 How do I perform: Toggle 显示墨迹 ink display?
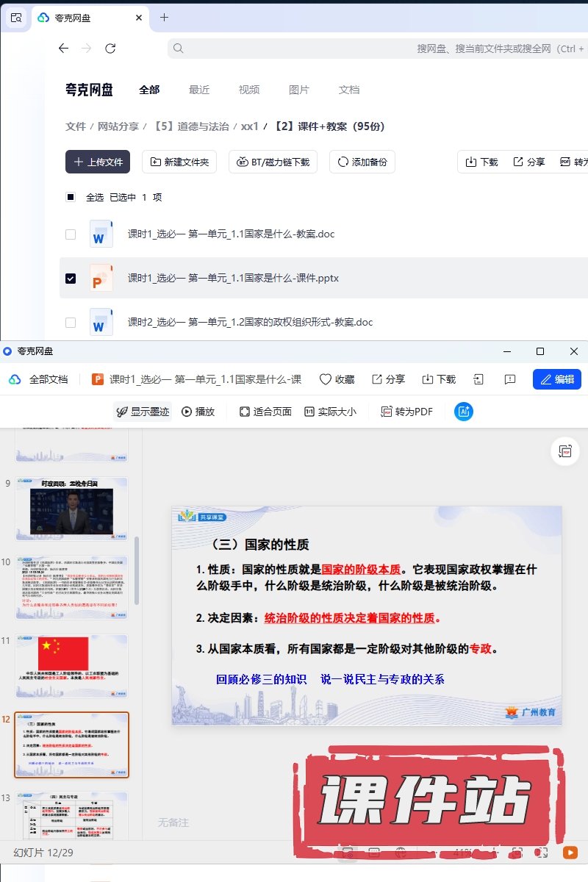click(x=143, y=412)
